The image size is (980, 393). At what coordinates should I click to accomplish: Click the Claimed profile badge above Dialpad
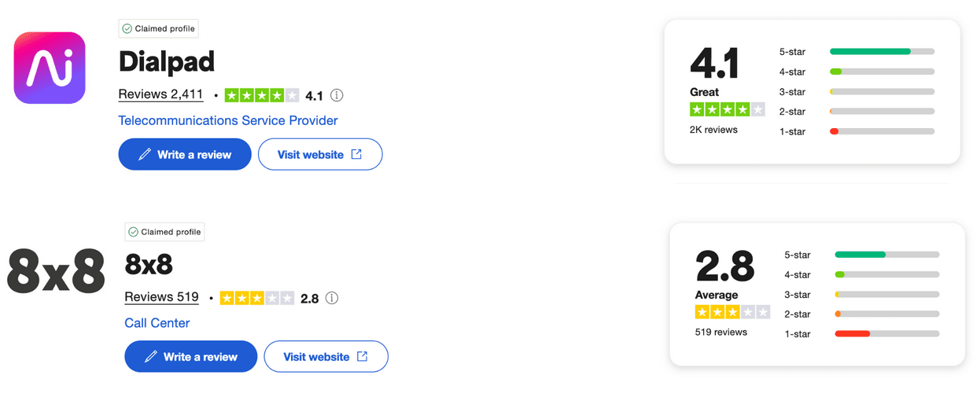[x=158, y=29]
